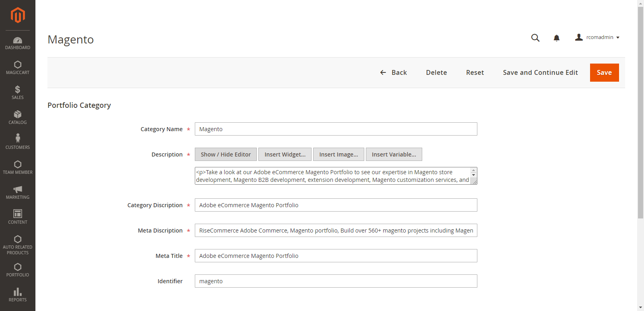Click Description textarea scroll up arrow
Viewport: 644px width, 311px height.
pyautogui.click(x=474, y=170)
